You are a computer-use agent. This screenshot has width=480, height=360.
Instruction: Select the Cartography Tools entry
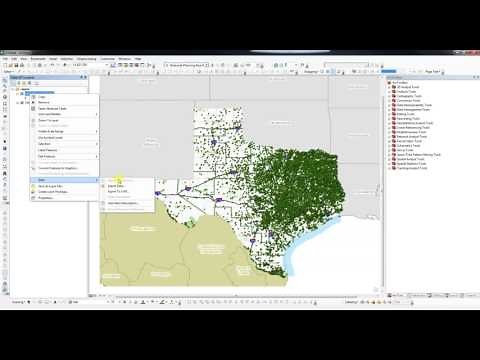[x=409, y=96]
